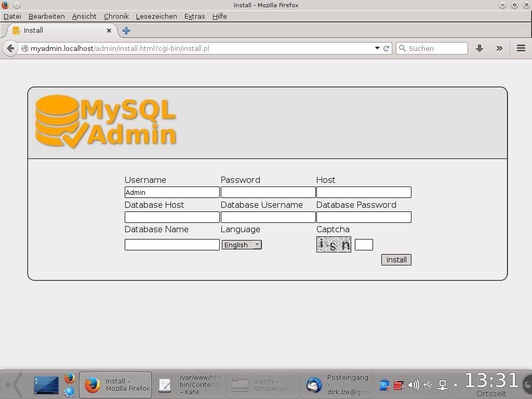The image size is (532, 399).
Task: Switch to the Kate editor taskbar entry
Action: pyautogui.click(x=189, y=384)
